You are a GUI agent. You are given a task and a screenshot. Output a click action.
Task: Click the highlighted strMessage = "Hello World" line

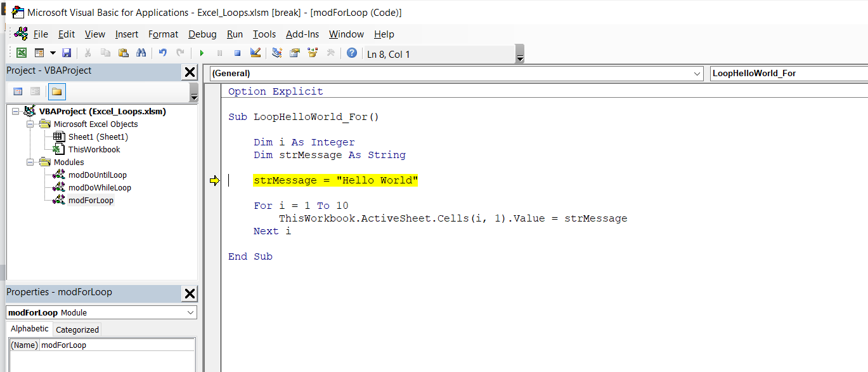click(336, 181)
